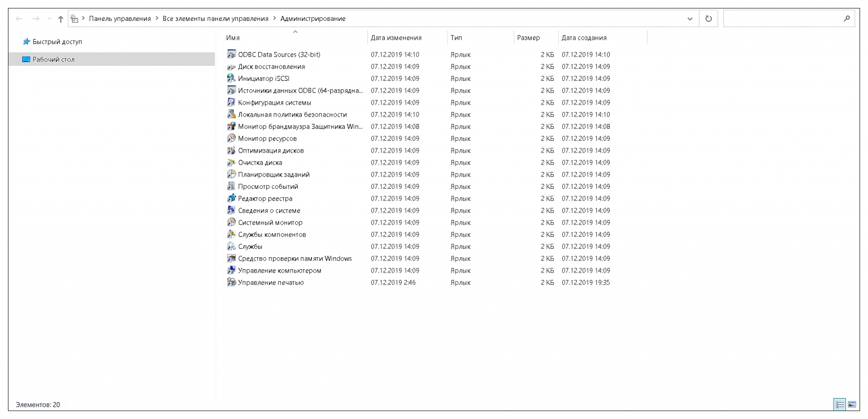Sort by Дата изменения column header

[396, 38]
